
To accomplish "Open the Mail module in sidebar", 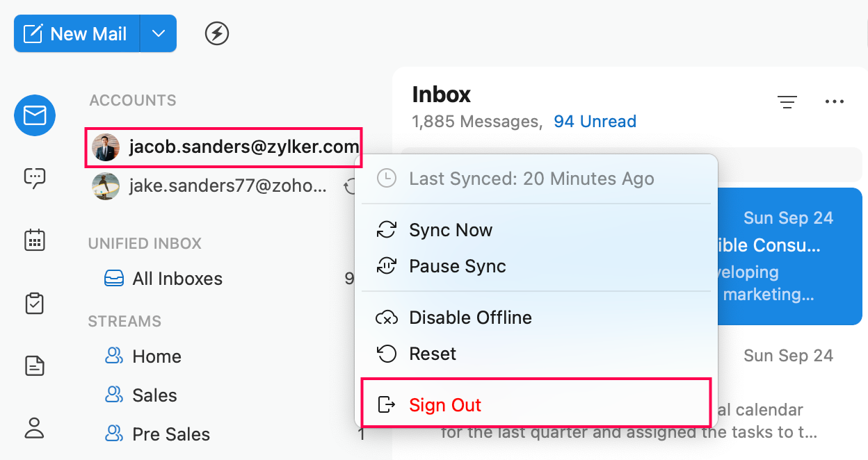I will tap(35, 115).
